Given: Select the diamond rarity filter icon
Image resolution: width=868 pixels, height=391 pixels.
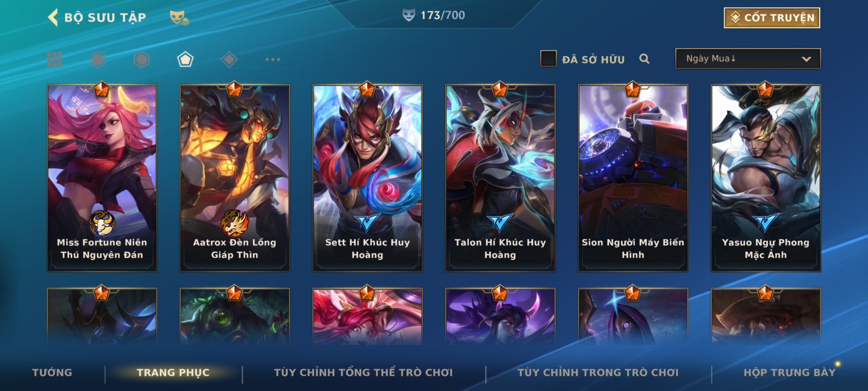Looking at the screenshot, I should click(229, 59).
